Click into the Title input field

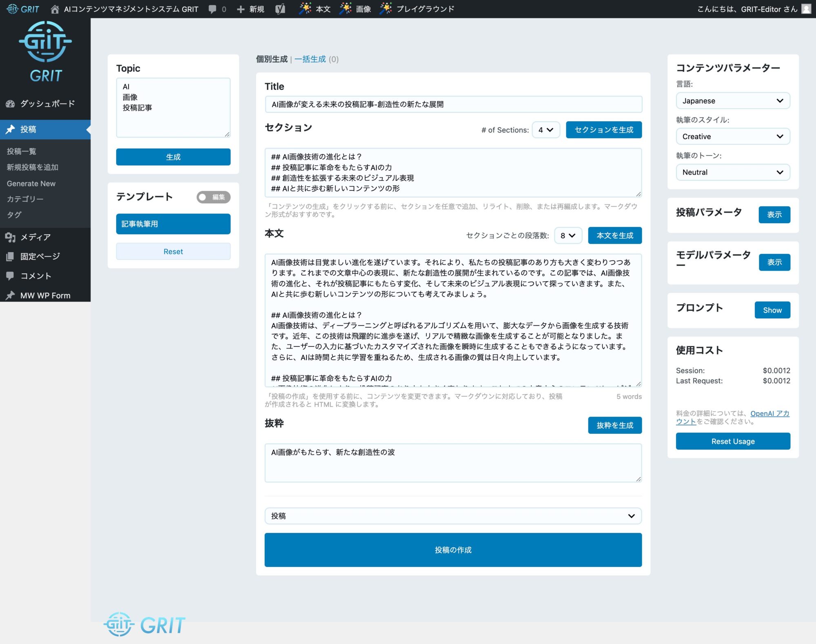pyautogui.click(x=453, y=104)
